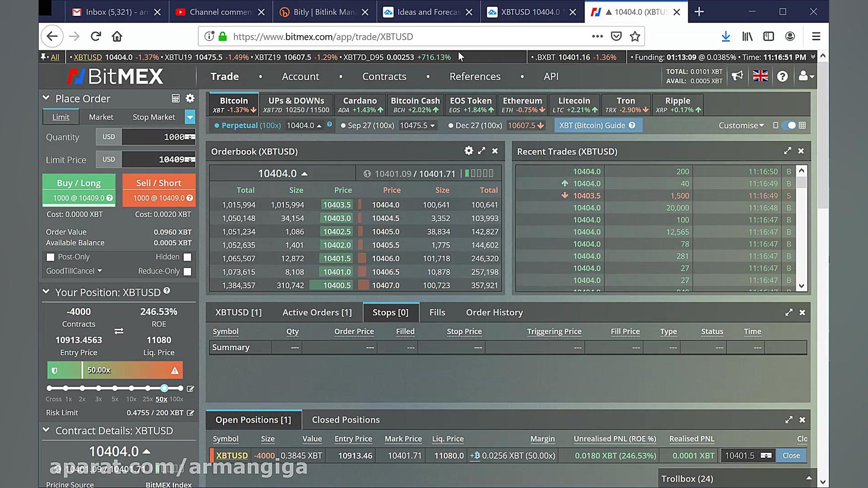Save page to Pocket

616,36
